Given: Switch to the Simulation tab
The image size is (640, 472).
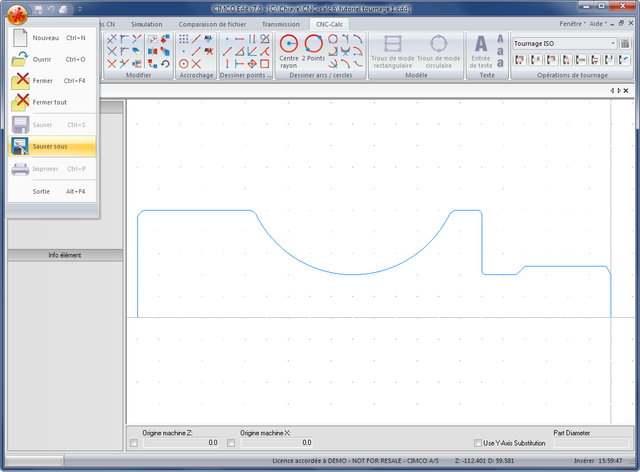Looking at the screenshot, I should click(147, 24).
